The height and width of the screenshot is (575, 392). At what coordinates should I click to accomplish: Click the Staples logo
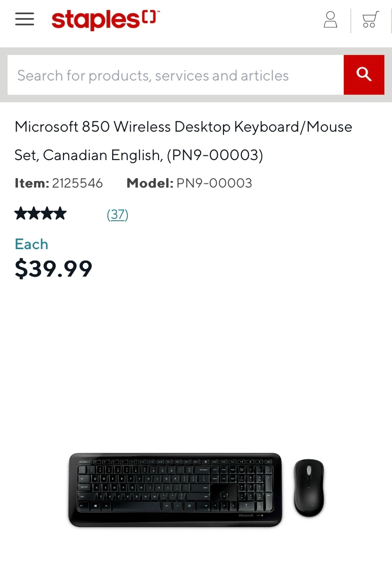[x=105, y=20]
